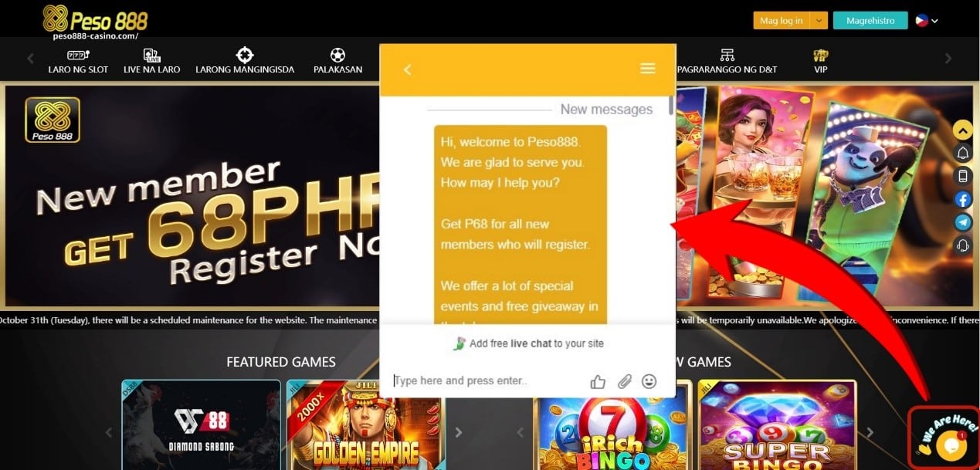The image size is (980, 470).
Task: Click the soccer ball icon above Palakasan
Action: [337, 55]
